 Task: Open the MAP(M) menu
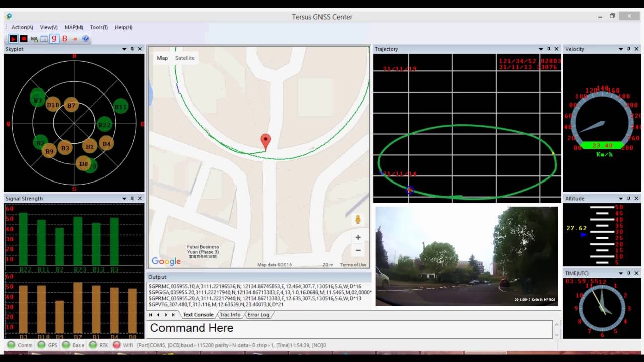click(x=73, y=27)
